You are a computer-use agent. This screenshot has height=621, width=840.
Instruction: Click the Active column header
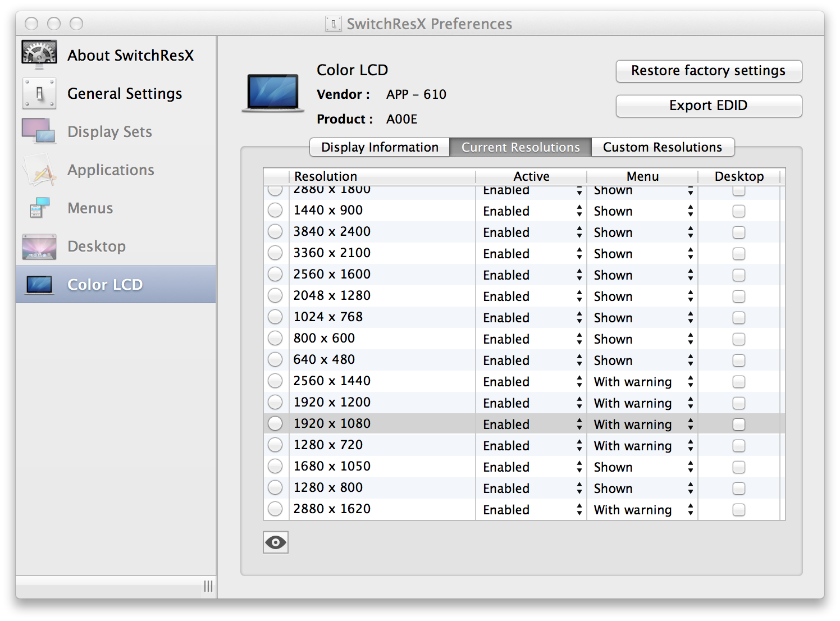coord(531,176)
